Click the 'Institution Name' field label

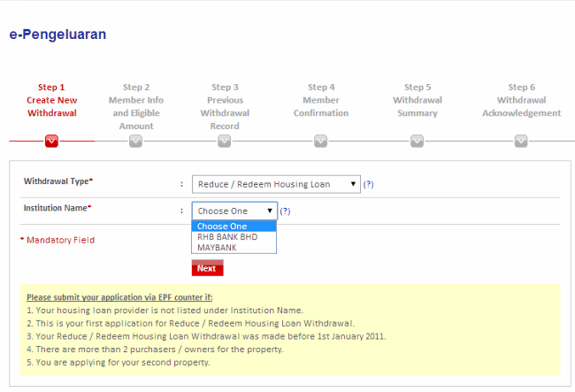click(57, 208)
